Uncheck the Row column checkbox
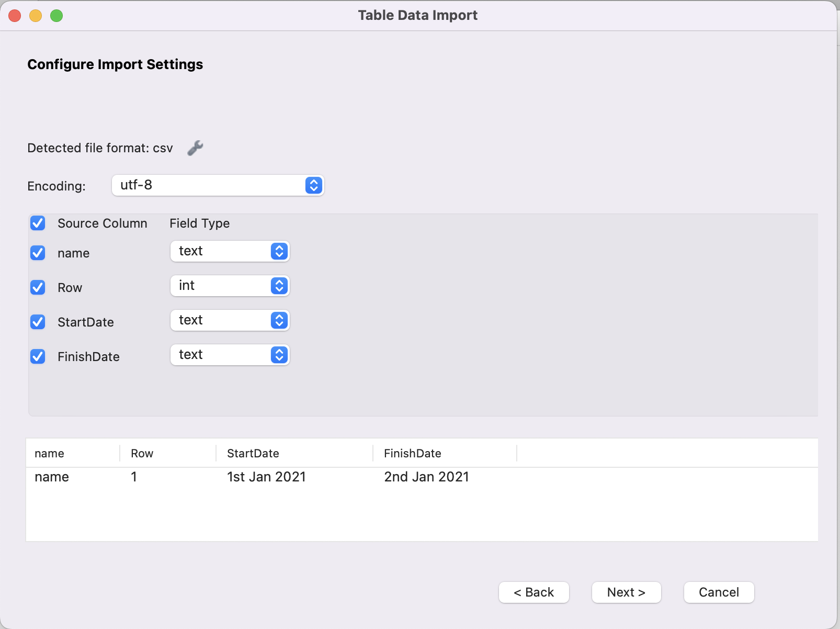The width and height of the screenshot is (840, 629). pyautogui.click(x=38, y=288)
